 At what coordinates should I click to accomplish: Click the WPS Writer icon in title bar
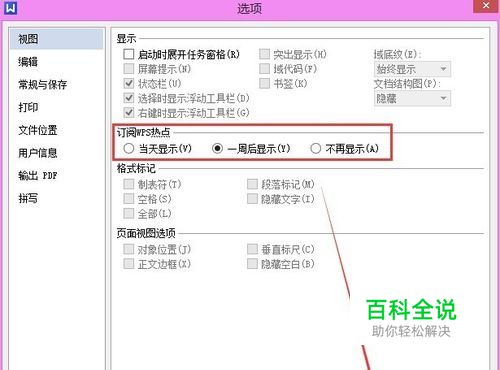(10, 8)
